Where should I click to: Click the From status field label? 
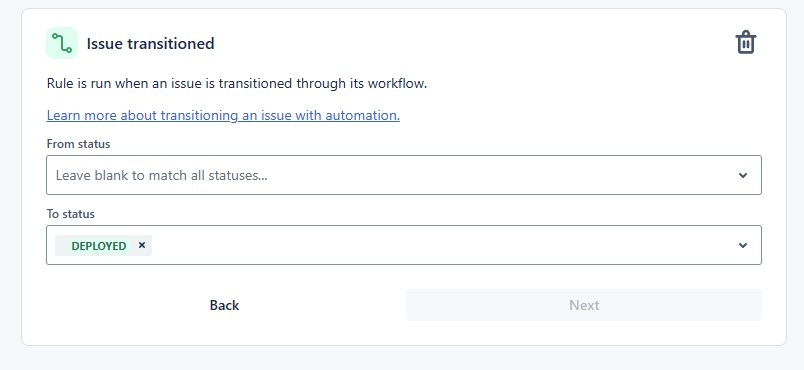point(78,144)
